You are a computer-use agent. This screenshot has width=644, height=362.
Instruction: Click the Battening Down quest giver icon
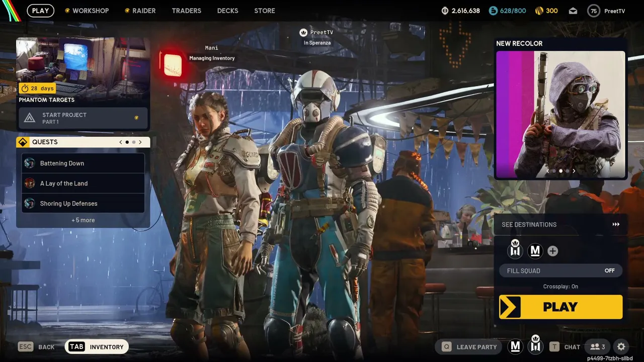point(30,163)
